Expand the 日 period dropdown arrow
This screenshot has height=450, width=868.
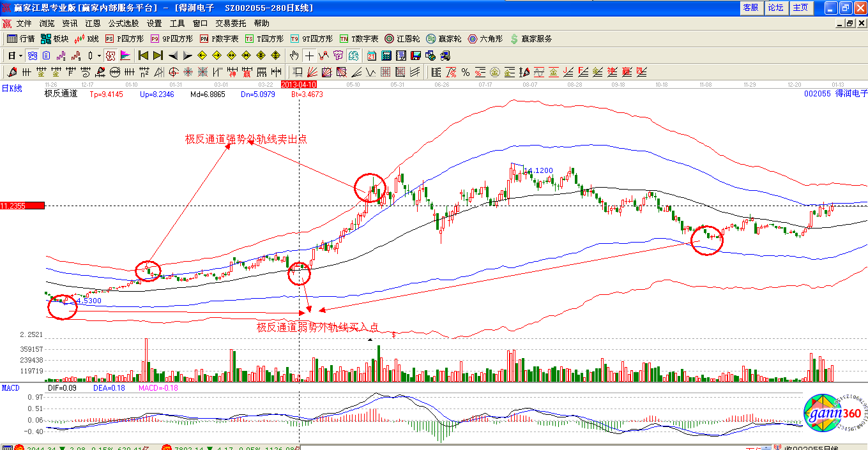[x=20, y=56]
